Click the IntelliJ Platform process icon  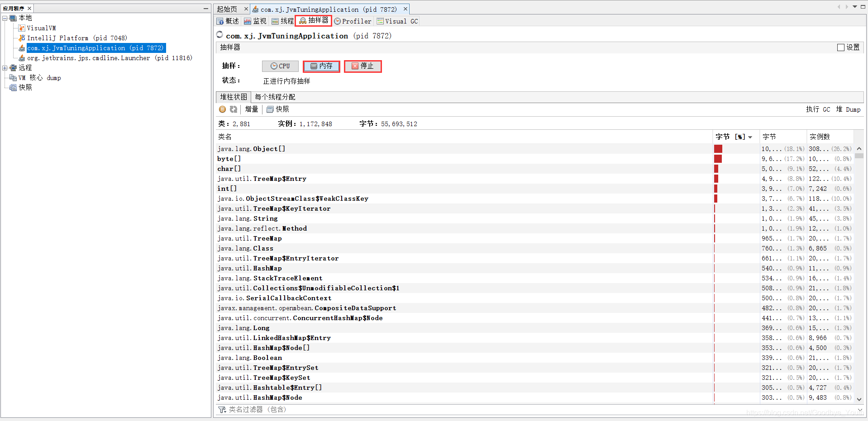(x=22, y=38)
